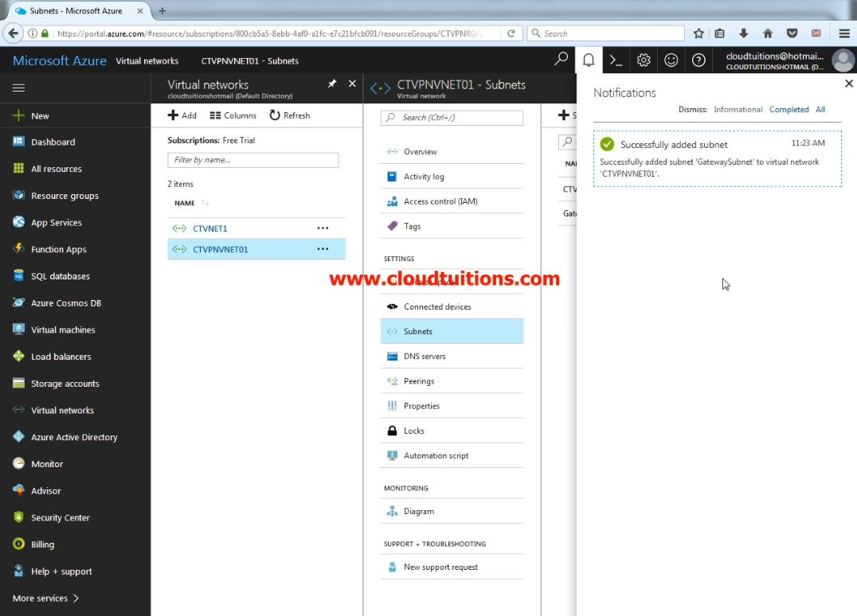Open the help question mark icon
Viewport: 857px width, 616px height.
(x=699, y=60)
